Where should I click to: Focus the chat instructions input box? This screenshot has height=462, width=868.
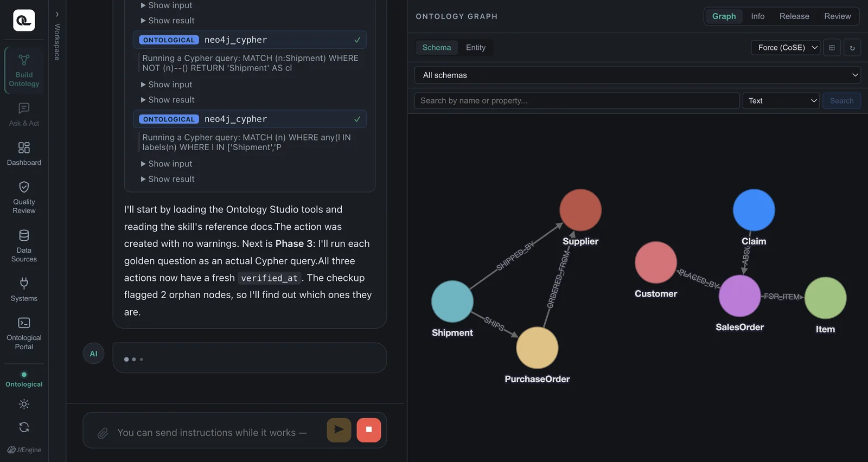coord(212,433)
